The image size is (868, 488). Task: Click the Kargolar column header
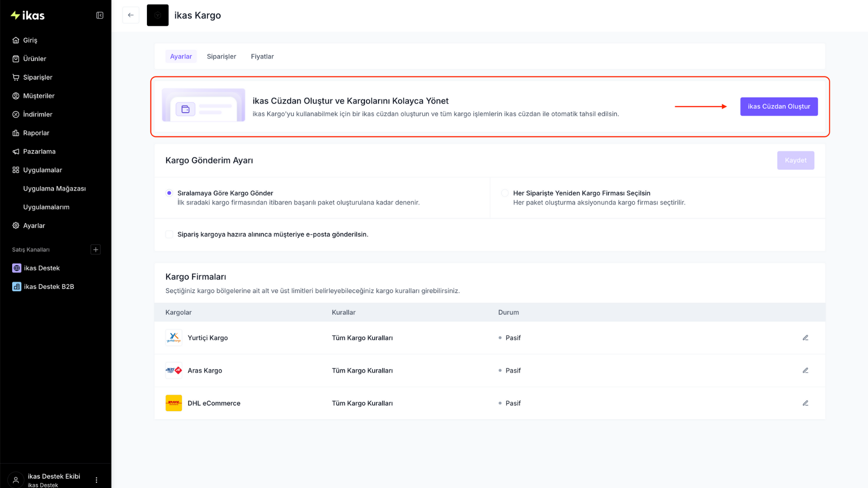click(x=179, y=312)
